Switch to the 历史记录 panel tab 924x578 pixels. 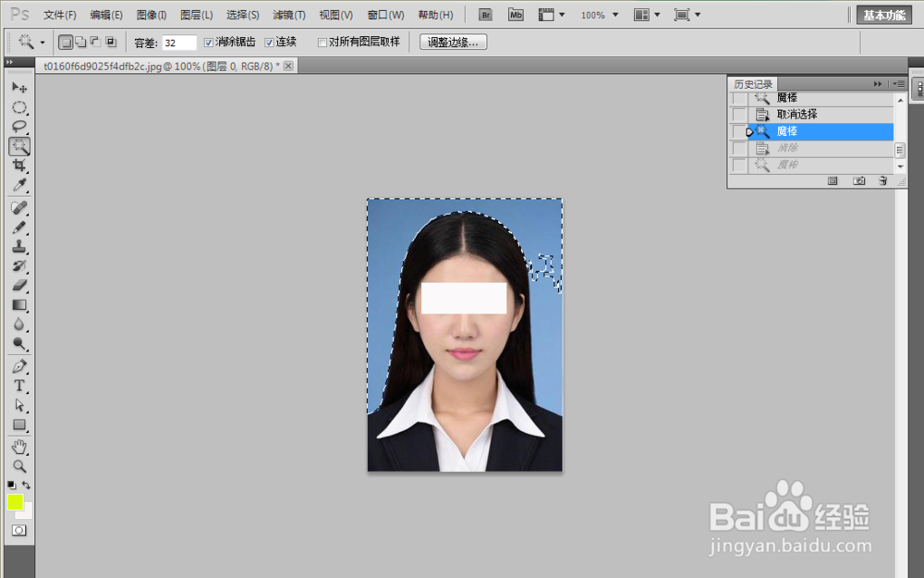coord(752,84)
